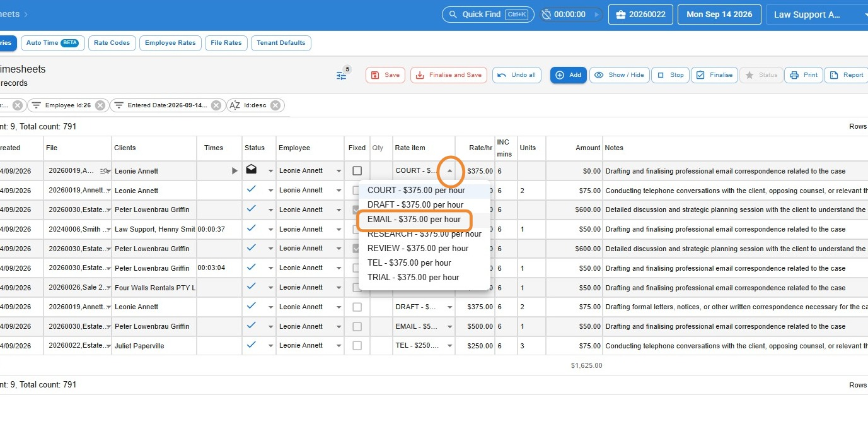Switch to the Auto Time BETA tab
Screen dimensions: 868x431
click(x=52, y=43)
